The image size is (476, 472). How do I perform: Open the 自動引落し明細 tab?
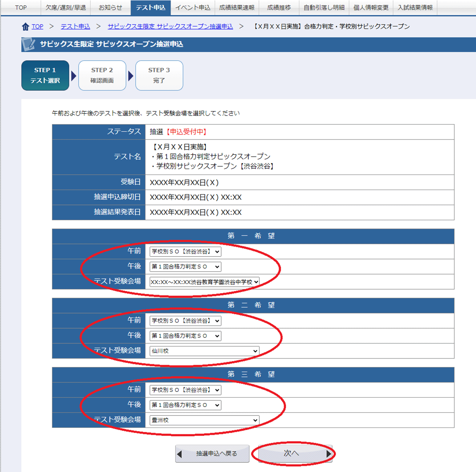324,8
